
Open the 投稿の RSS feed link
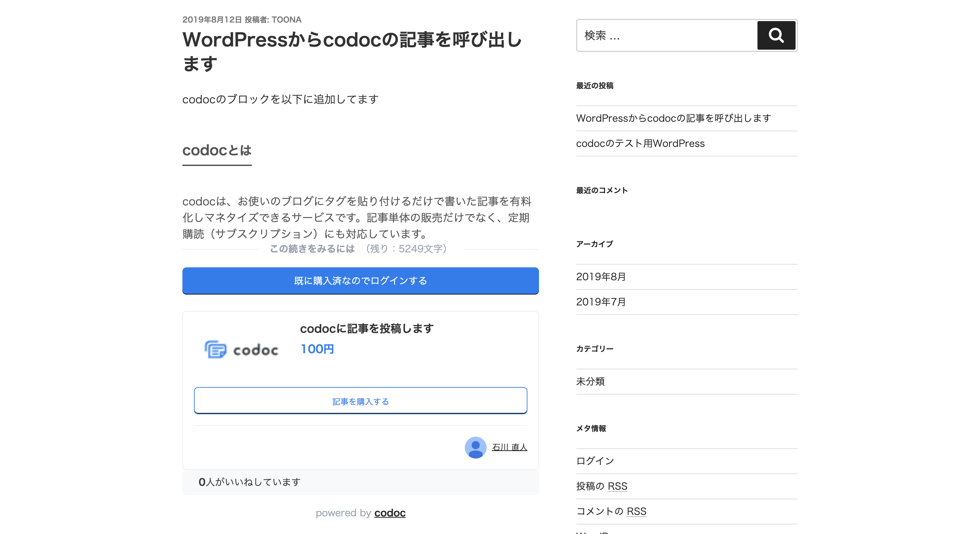[x=602, y=486]
